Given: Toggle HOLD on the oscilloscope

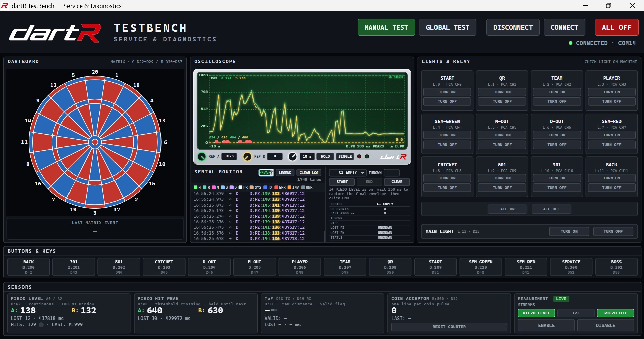Looking at the screenshot, I should coord(325,157).
